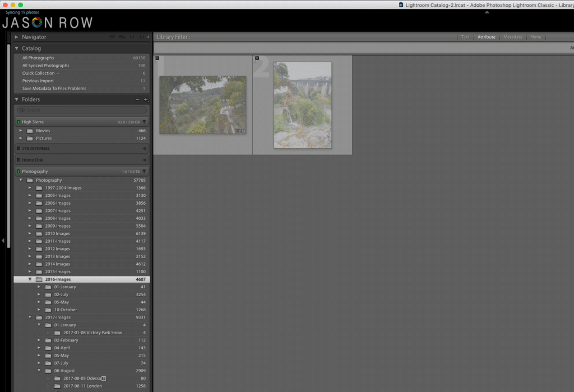Viewport: 574px width, 392px height.
Task: Select the Attribute filter tab
Action: point(487,37)
